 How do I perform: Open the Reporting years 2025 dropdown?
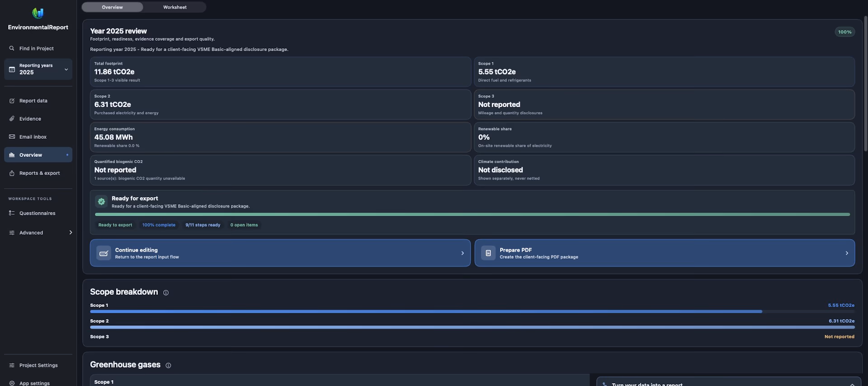coord(38,69)
